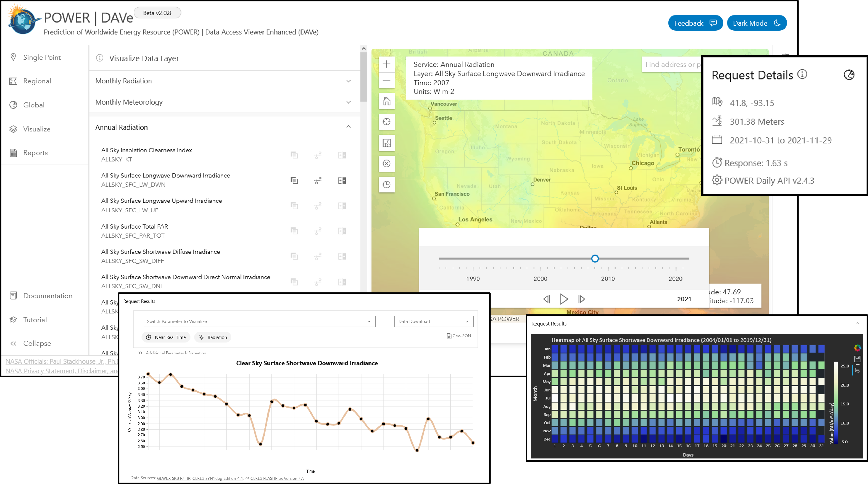Select All Sky Insolation Clearness Index
868x484 pixels.
click(x=146, y=150)
